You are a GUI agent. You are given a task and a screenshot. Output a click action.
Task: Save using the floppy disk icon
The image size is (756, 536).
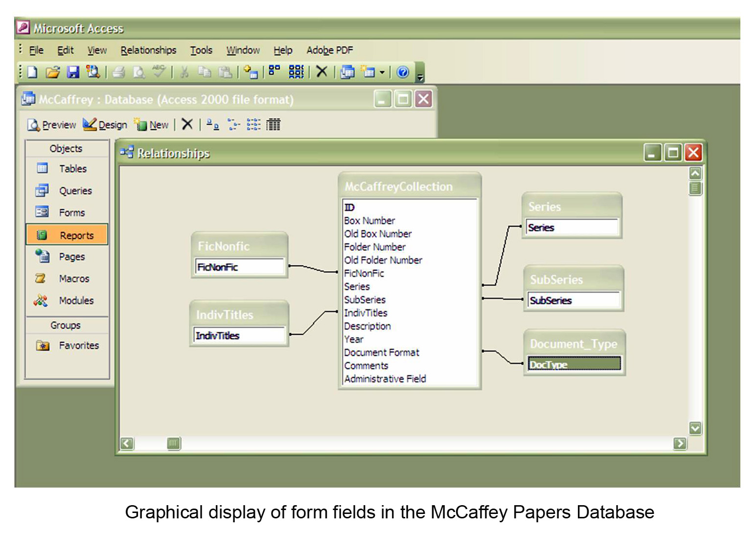[x=73, y=72]
